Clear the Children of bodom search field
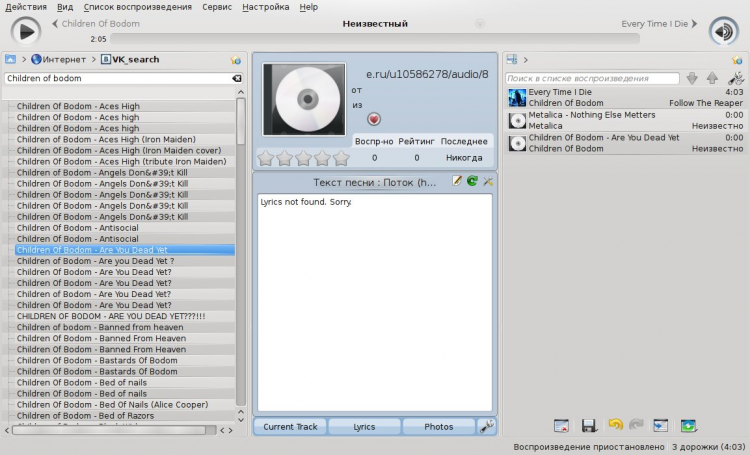 236,78
